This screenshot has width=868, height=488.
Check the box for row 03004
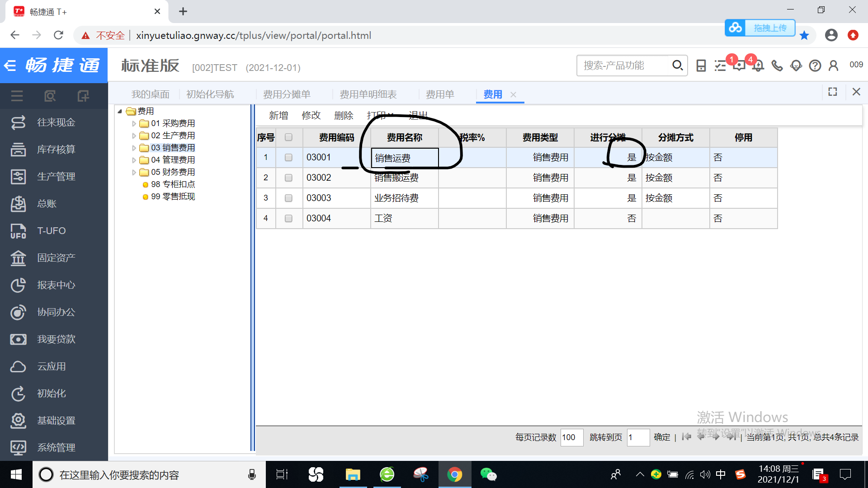(288, 219)
